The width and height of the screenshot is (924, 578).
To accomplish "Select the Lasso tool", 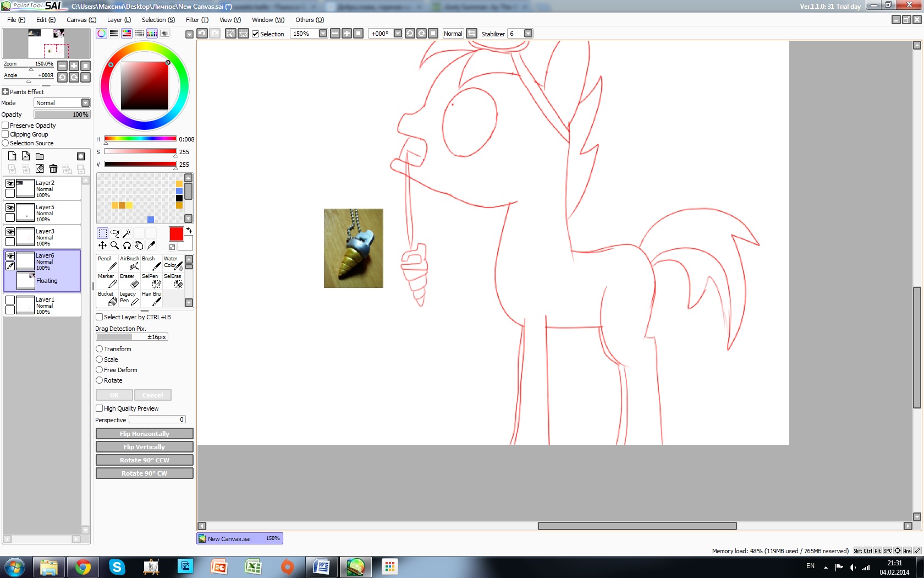I will 115,233.
